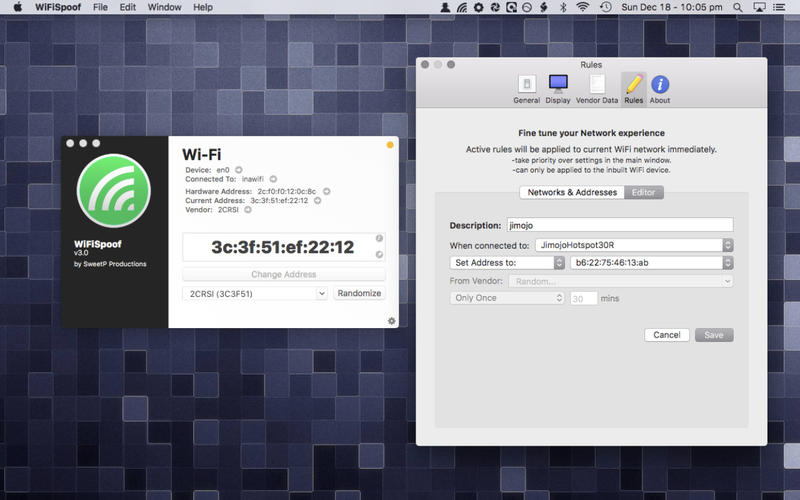Click the Randomize button

(359, 293)
